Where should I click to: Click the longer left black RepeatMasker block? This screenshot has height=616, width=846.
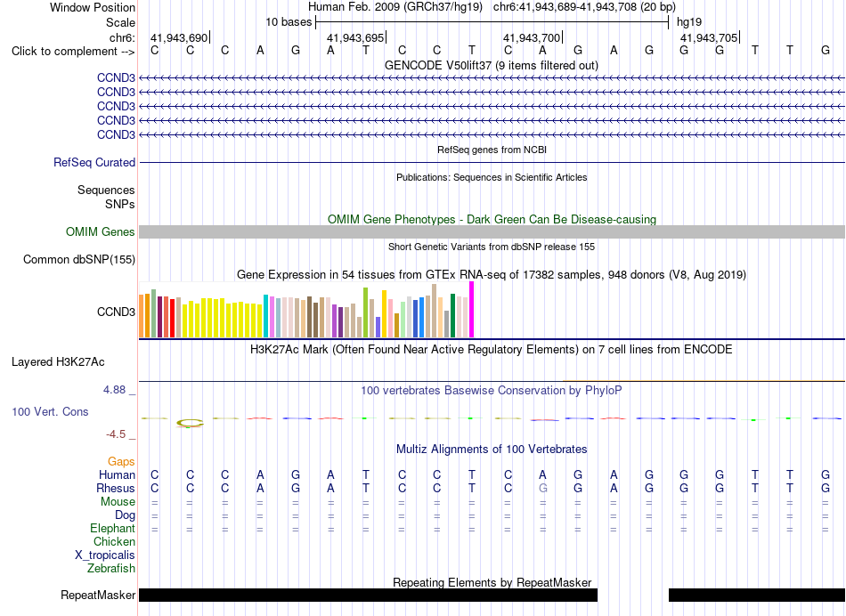click(x=369, y=595)
